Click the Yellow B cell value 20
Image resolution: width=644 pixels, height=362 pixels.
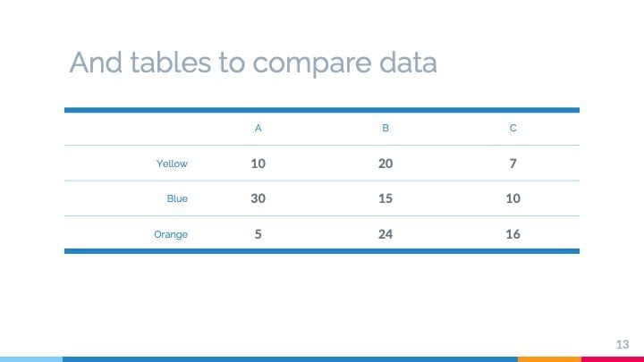click(386, 164)
